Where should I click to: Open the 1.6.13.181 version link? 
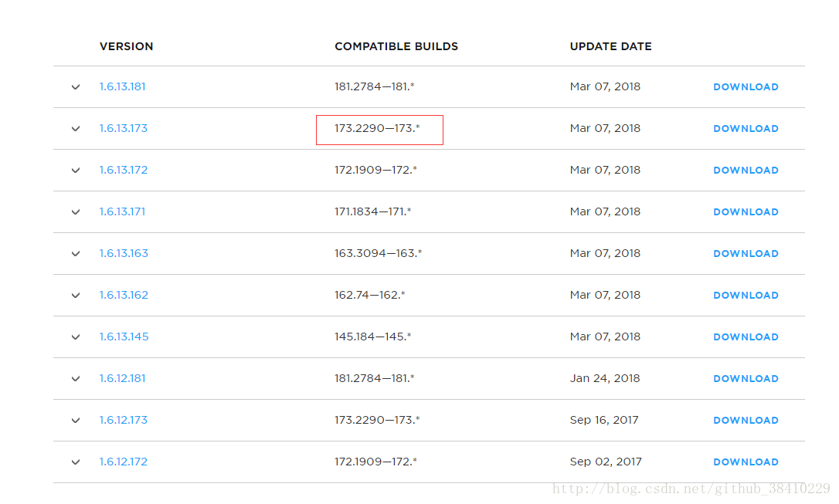123,86
